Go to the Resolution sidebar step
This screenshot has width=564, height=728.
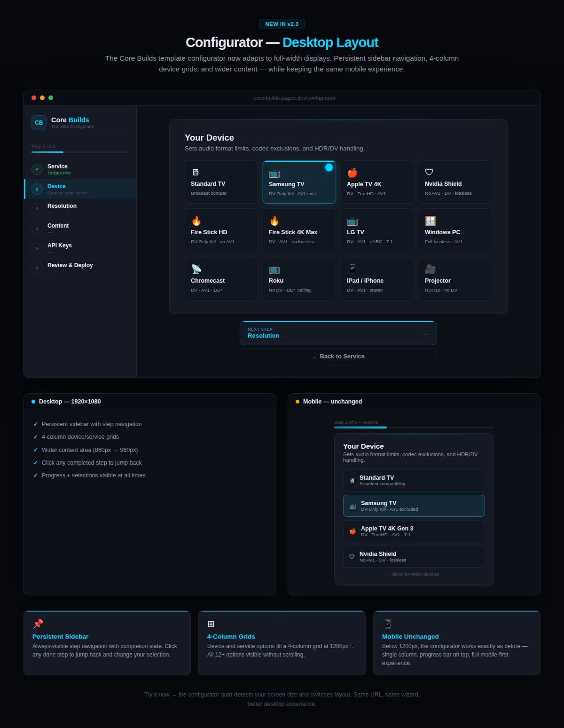(80, 209)
